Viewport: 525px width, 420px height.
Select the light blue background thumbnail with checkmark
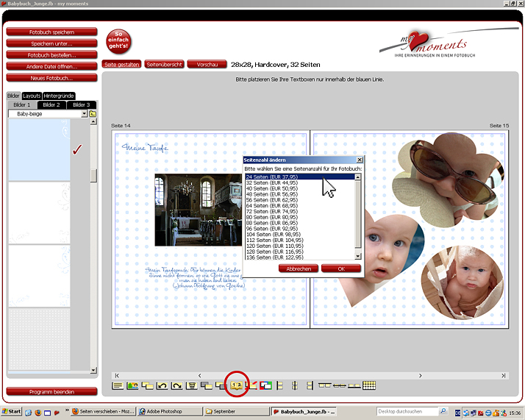[39, 150]
